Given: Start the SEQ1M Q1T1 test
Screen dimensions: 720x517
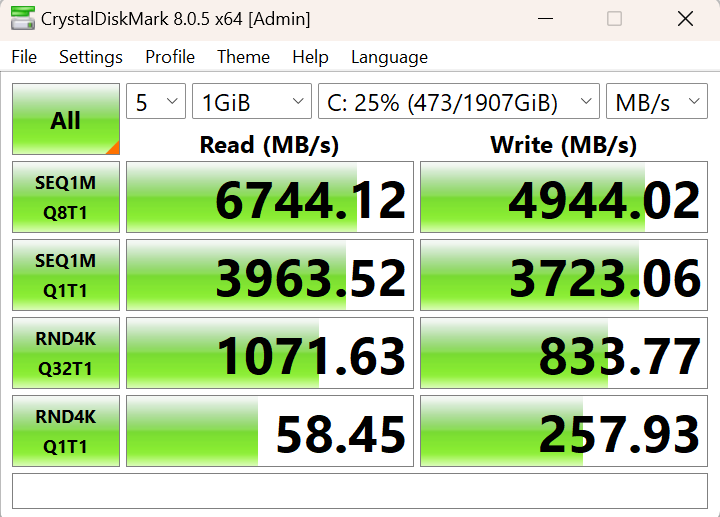Looking at the screenshot, I should (66, 275).
